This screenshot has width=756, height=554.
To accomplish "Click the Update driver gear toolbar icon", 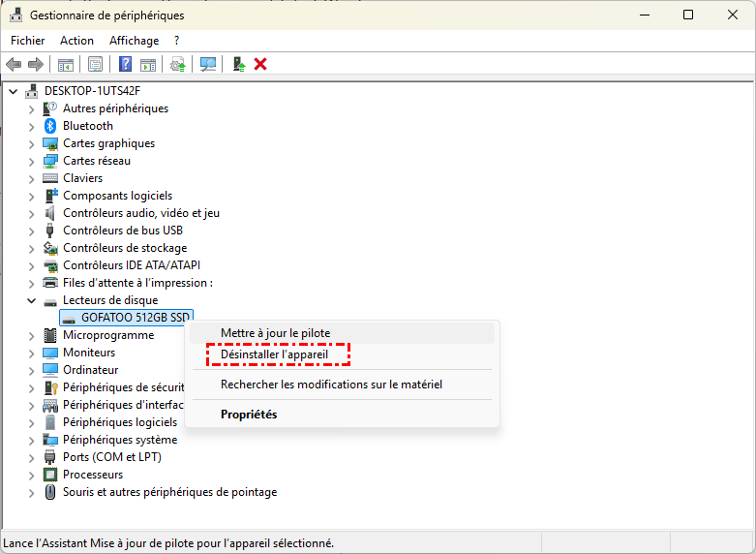I will (178, 64).
